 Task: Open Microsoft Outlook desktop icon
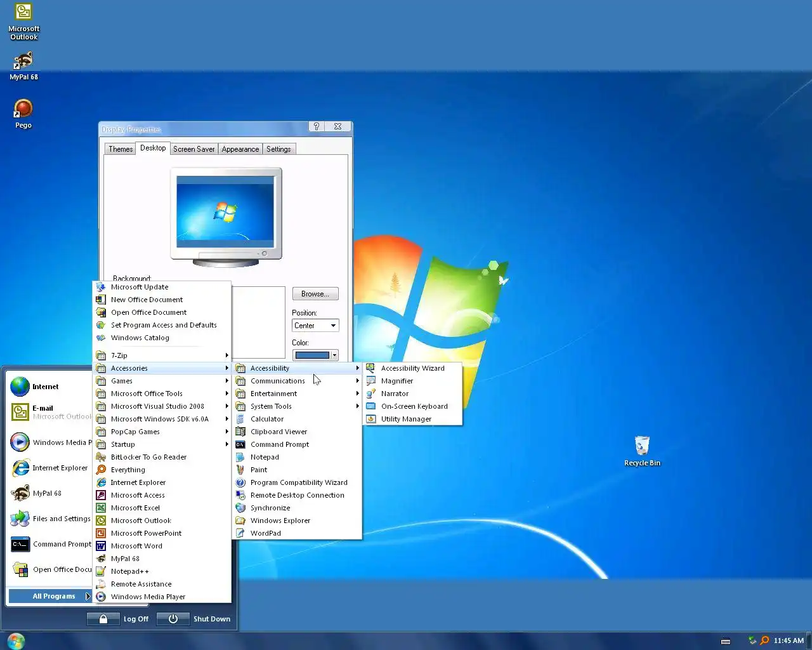tap(23, 22)
